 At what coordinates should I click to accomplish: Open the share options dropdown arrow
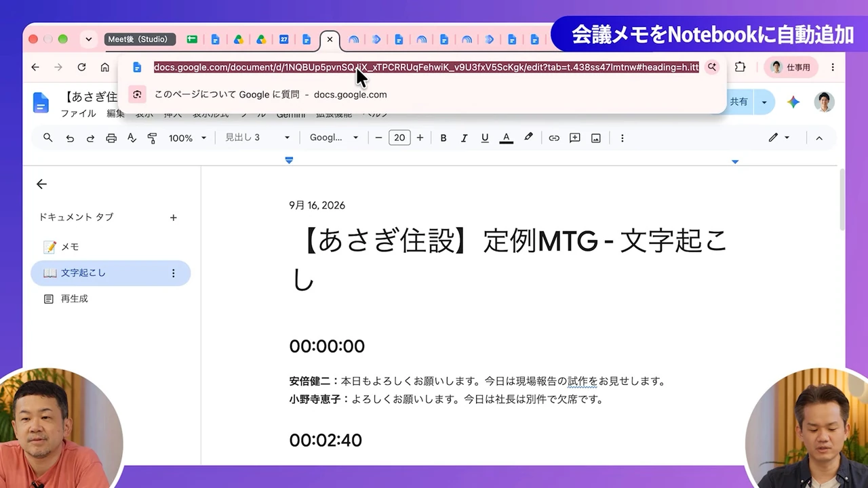764,102
